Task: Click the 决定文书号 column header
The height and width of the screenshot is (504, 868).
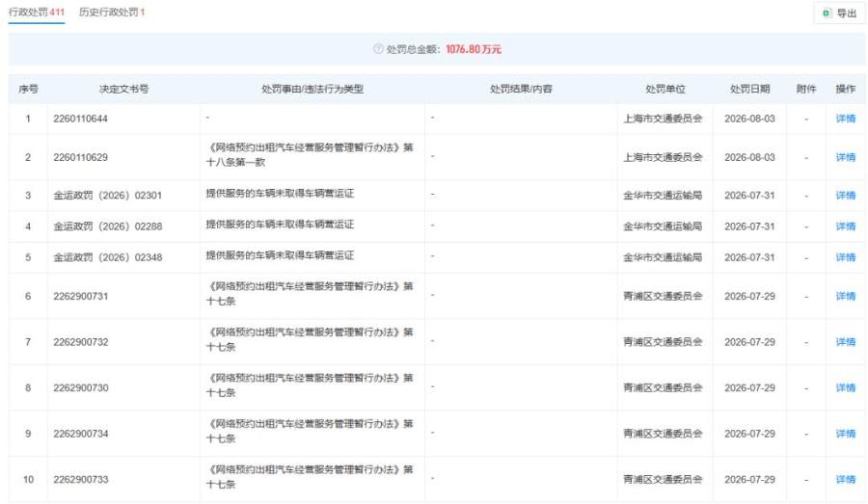Action: point(123,89)
